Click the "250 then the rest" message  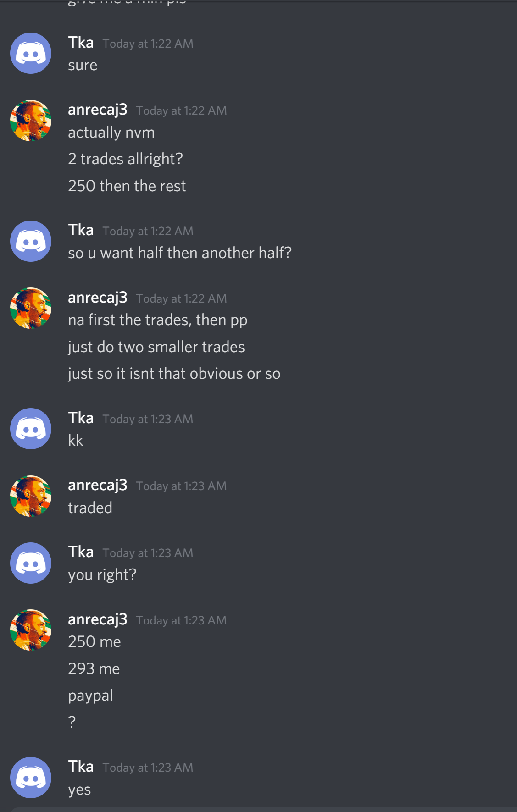coord(127,186)
